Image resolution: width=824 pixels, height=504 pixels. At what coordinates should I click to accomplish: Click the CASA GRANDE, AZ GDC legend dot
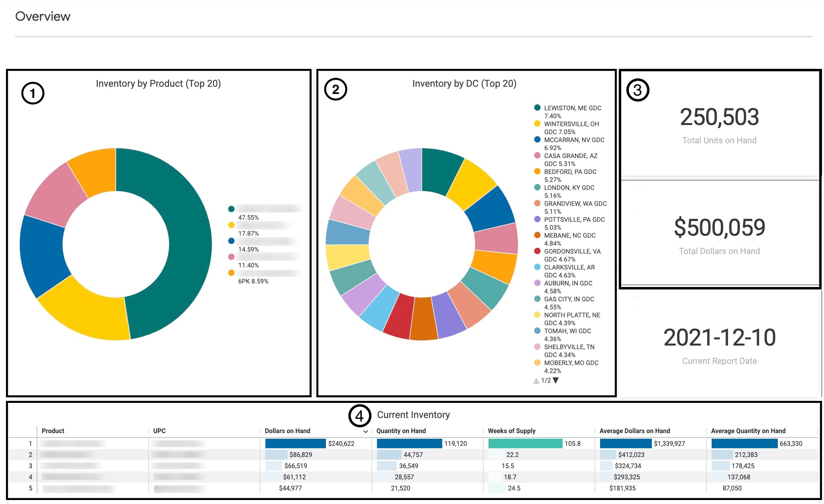[x=537, y=156]
